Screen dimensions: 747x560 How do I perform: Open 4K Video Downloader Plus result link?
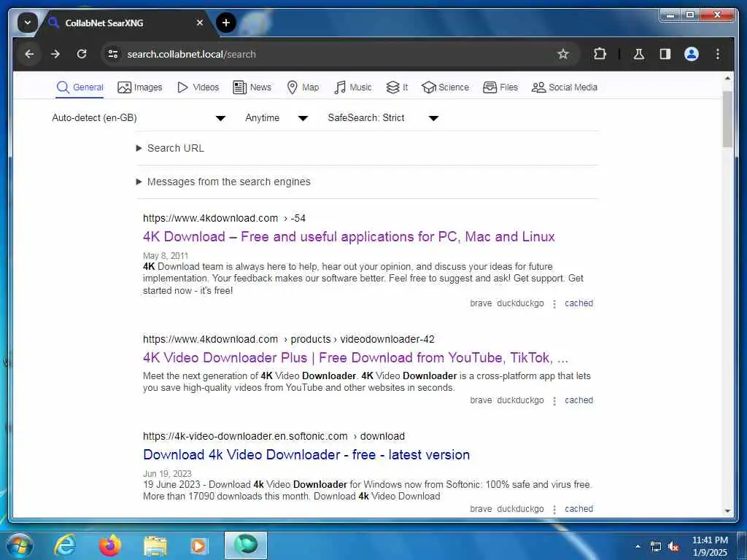[355, 357]
